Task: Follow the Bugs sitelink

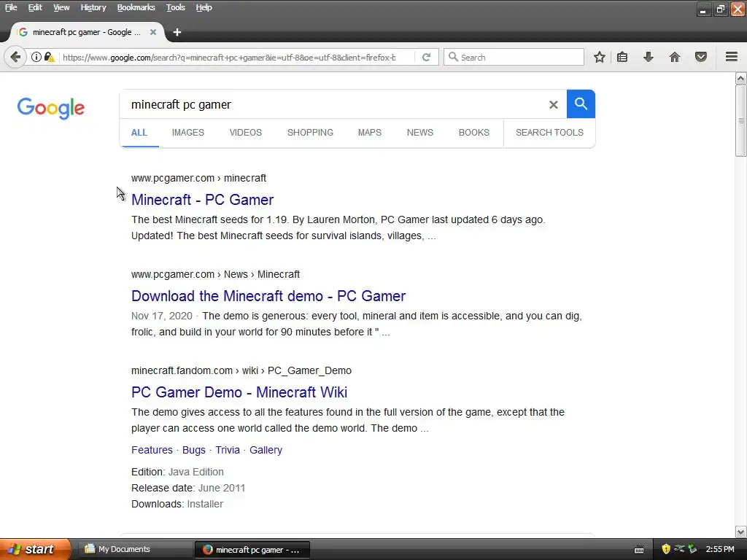Action: coord(194,450)
